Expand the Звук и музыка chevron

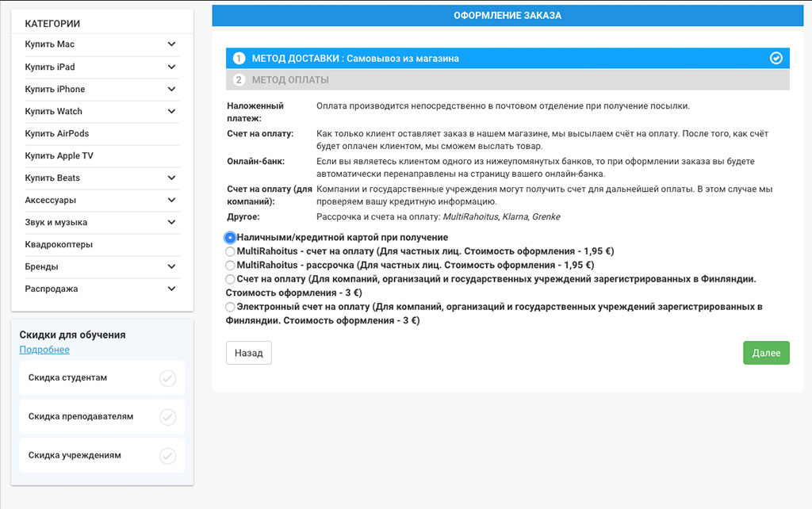coord(171,222)
